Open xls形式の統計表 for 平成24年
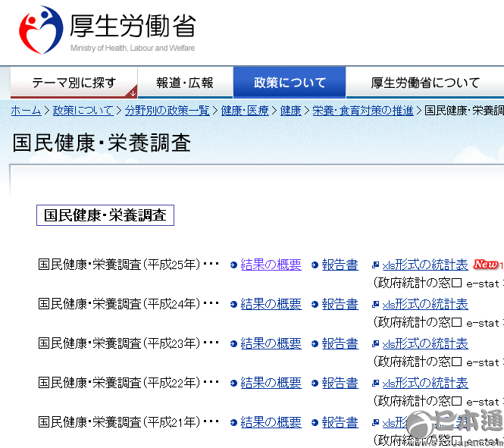Screen dimensions: 504x448 point(425,304)
